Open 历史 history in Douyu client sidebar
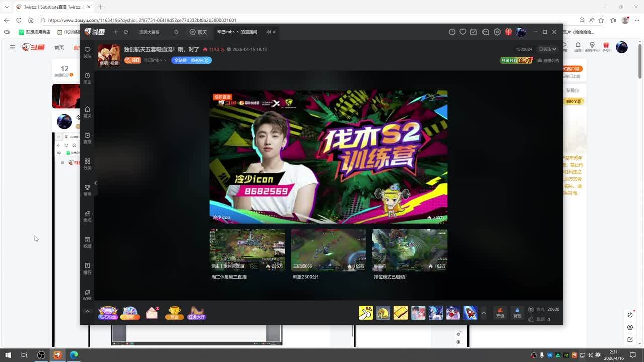 [x=87, y=78]
